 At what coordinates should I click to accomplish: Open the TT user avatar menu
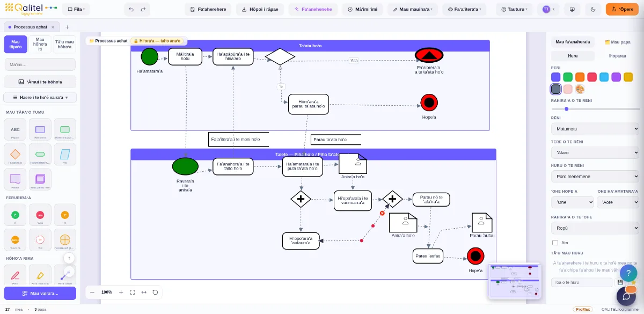tap(548, 9)
